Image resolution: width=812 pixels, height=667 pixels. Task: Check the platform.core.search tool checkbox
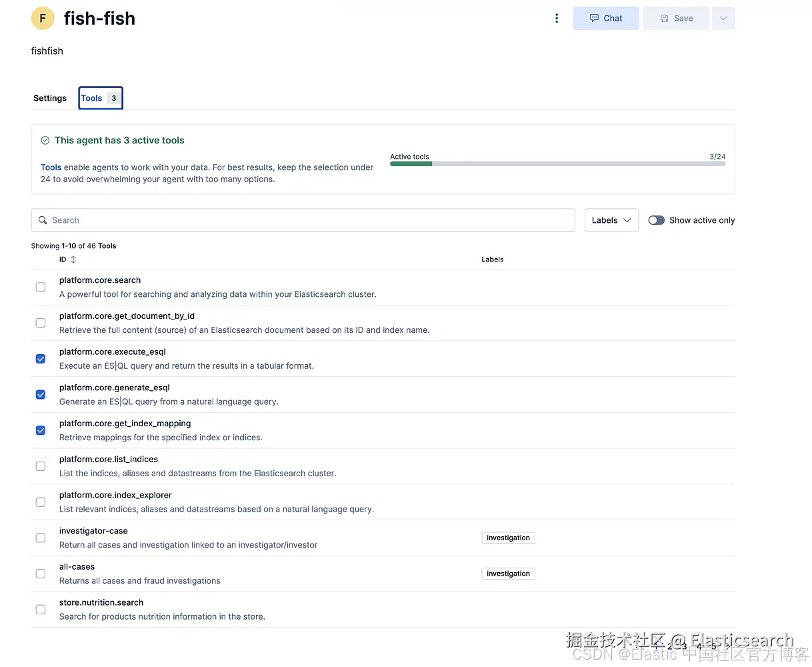tap(41, 287)
